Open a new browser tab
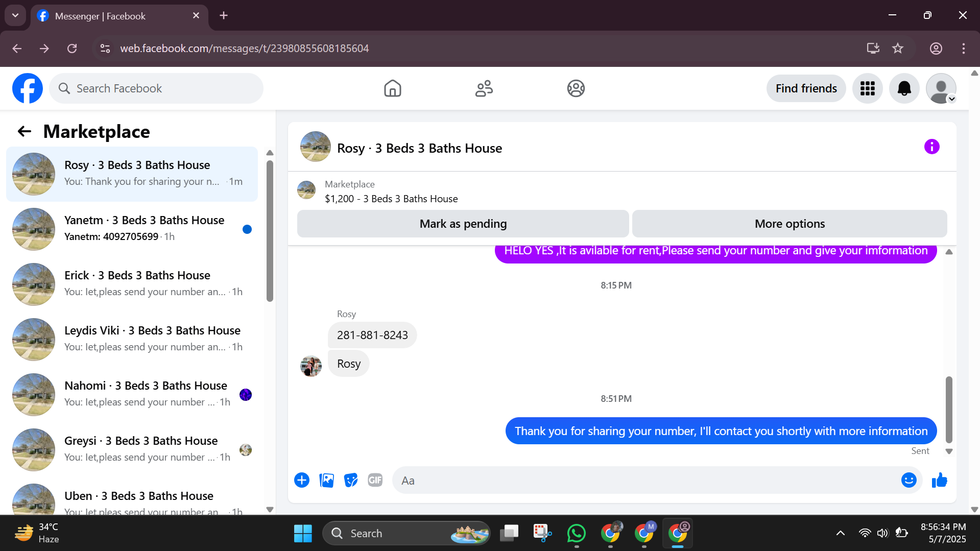This screenshot has height=551, width=980. (224, 16)
